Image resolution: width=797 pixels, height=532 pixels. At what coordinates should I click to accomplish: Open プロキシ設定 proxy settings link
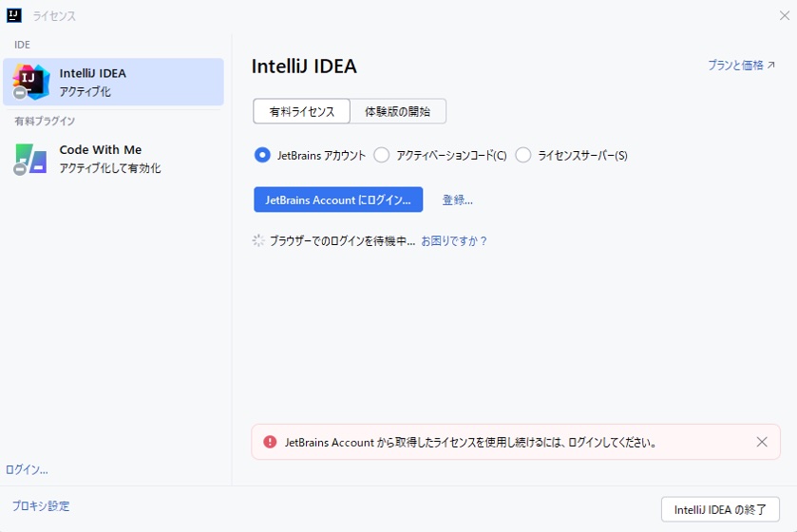point(41,506)
